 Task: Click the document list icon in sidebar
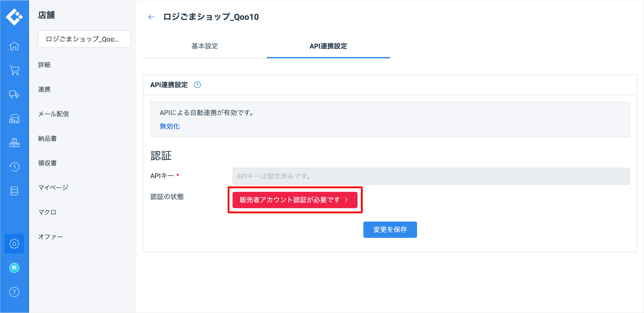click(x=14, y=191)
